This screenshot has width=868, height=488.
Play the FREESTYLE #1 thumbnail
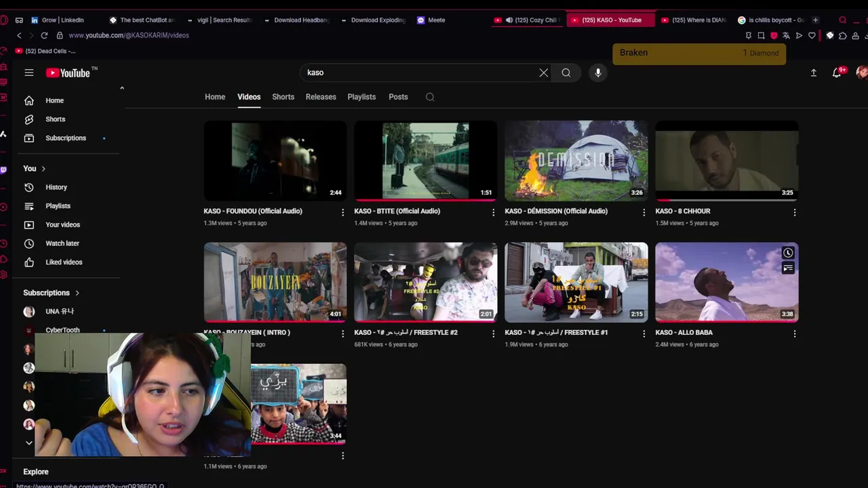576,282
